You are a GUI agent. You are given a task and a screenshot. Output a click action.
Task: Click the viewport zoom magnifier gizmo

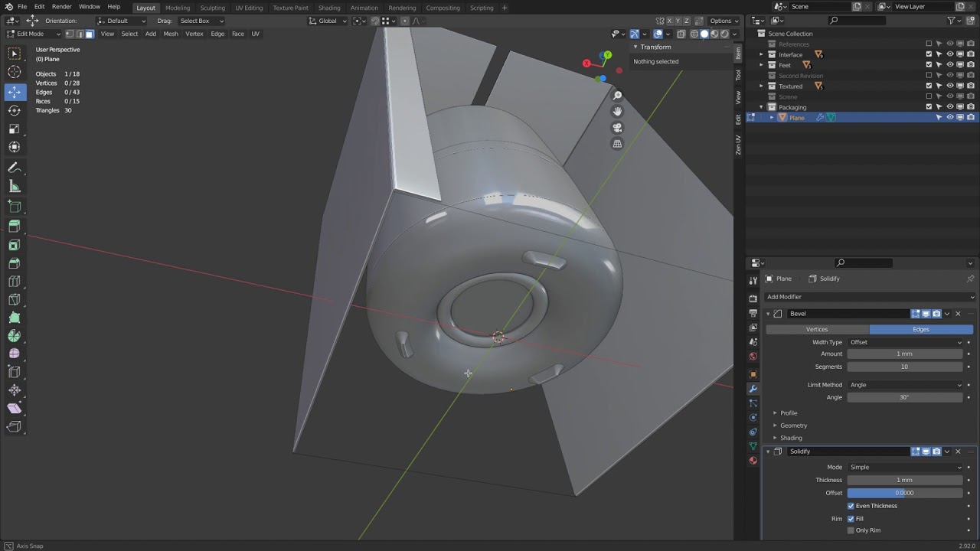(x=617, y=96)
